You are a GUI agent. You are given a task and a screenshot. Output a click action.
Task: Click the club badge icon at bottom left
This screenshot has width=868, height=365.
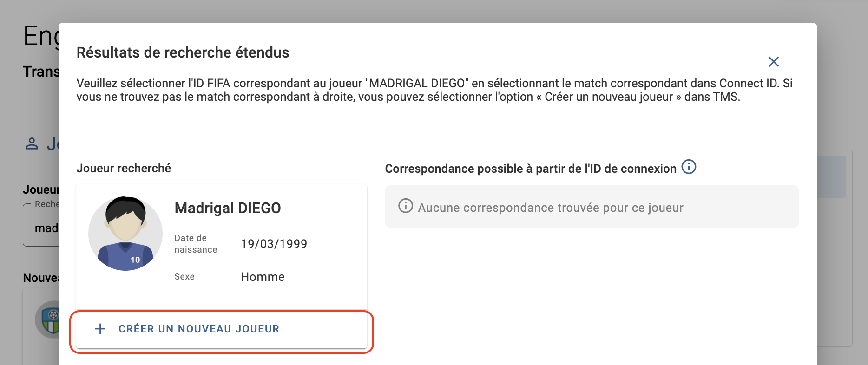47,320
